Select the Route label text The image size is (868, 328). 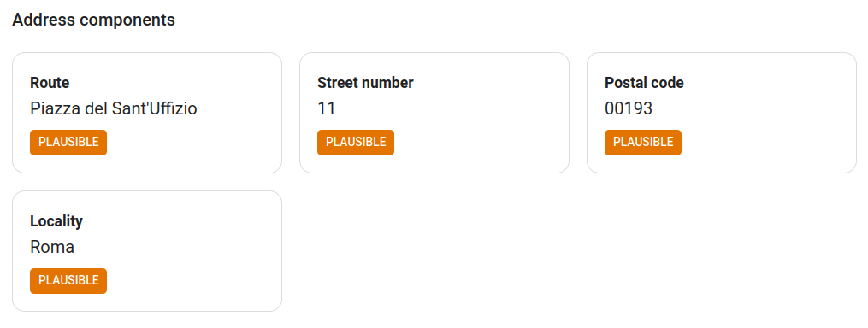(50, 83)
